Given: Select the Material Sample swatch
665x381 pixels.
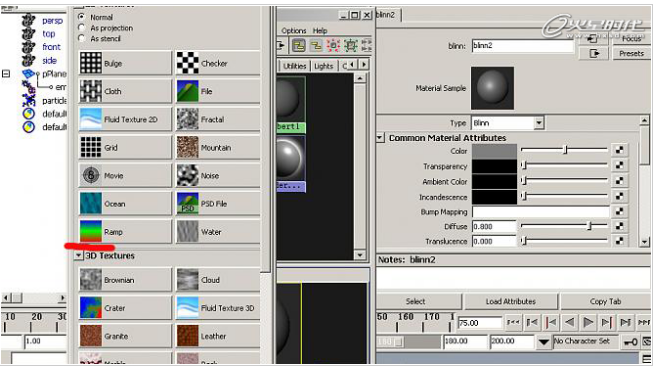Looking at the screenshot, I should 492,88.
